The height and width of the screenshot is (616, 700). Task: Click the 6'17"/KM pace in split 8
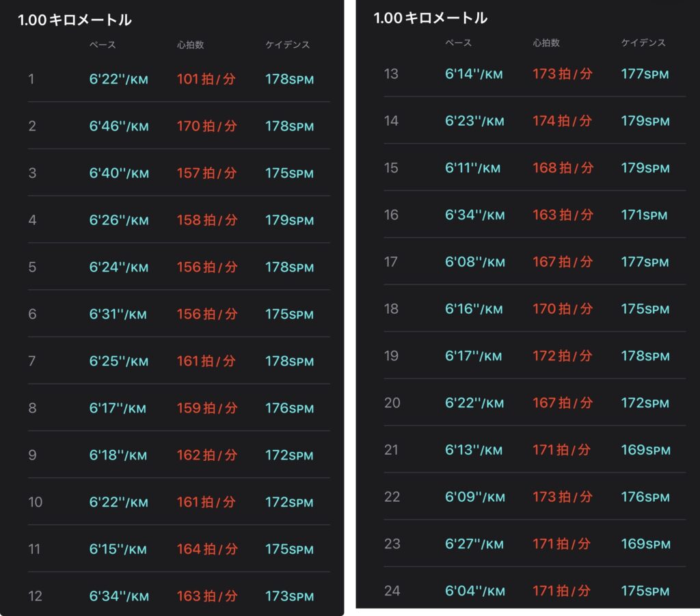pyautogui.click(x=118, y=407)
